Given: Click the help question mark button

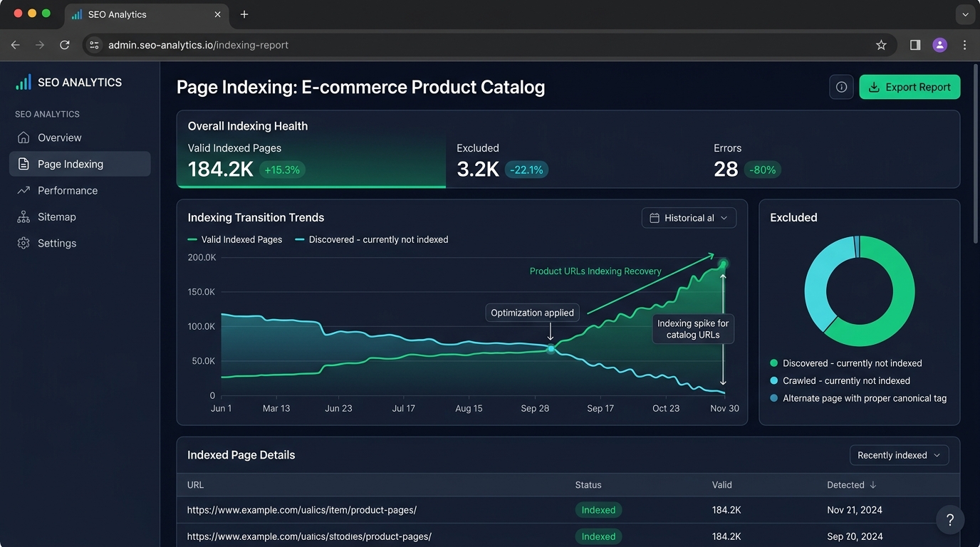Looking at the screenshot, I should click(950, 520).
